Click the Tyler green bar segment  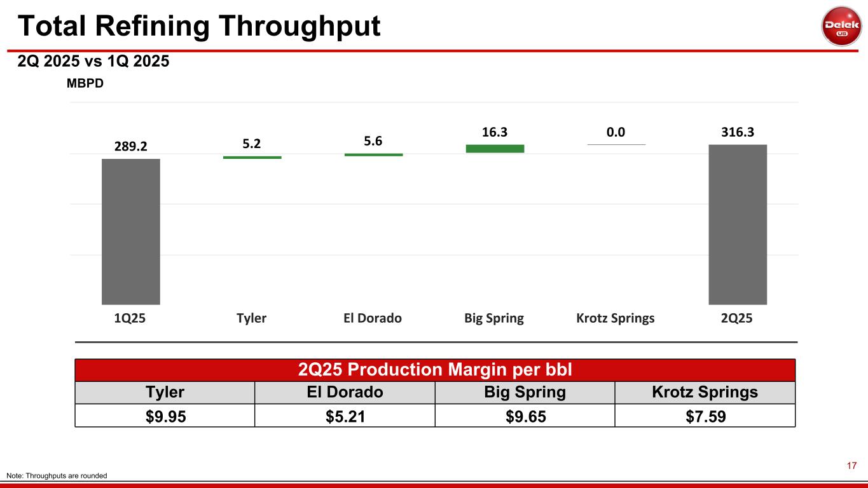click(252, 157)
